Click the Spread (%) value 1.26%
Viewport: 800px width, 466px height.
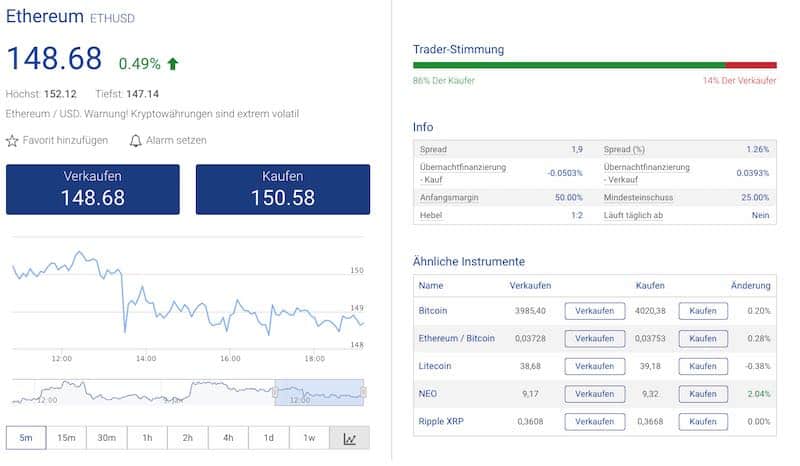[758, 150]
